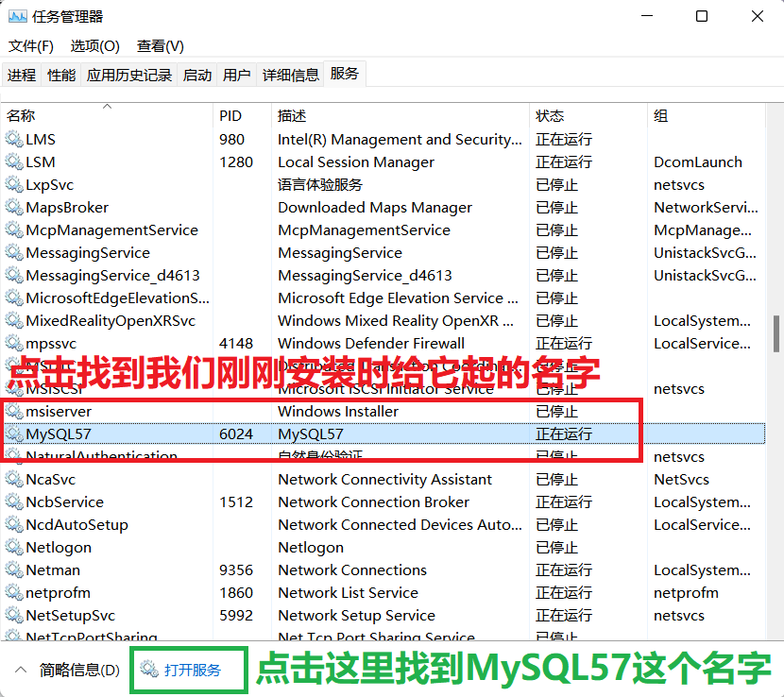Click the gear icon beside netprofm name
The height and width of the screenshot is (697, 784).
(x=14, y=592)
